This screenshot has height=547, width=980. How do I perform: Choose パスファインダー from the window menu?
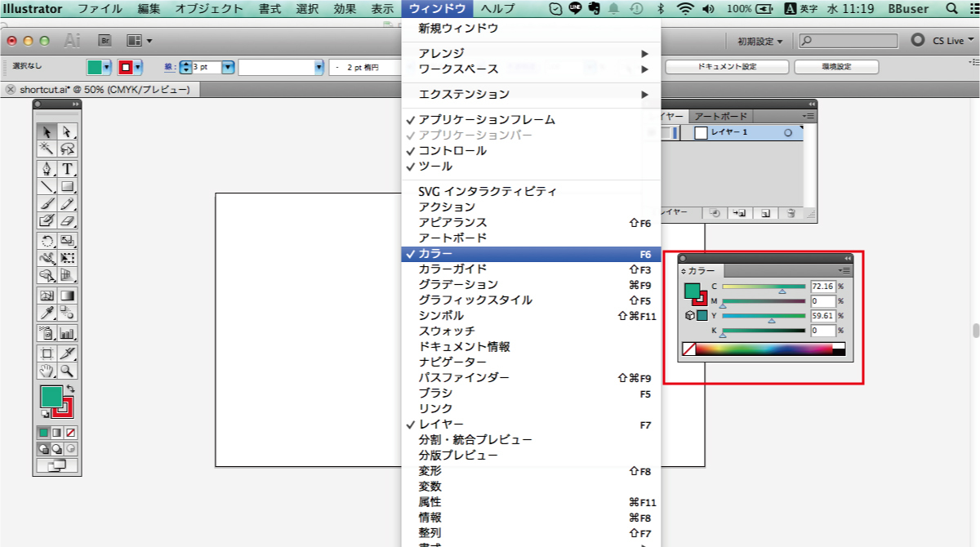coord(531,378)
